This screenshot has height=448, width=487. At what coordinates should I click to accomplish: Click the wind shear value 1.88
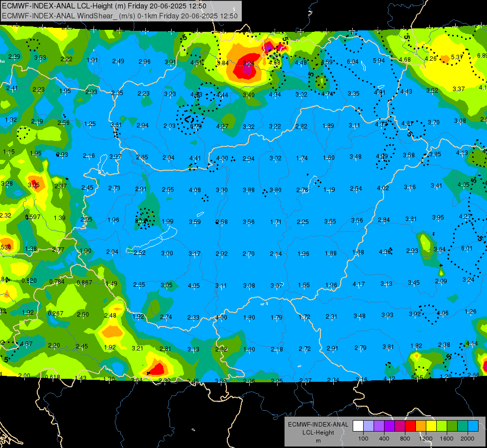click(x=330, y=253)
